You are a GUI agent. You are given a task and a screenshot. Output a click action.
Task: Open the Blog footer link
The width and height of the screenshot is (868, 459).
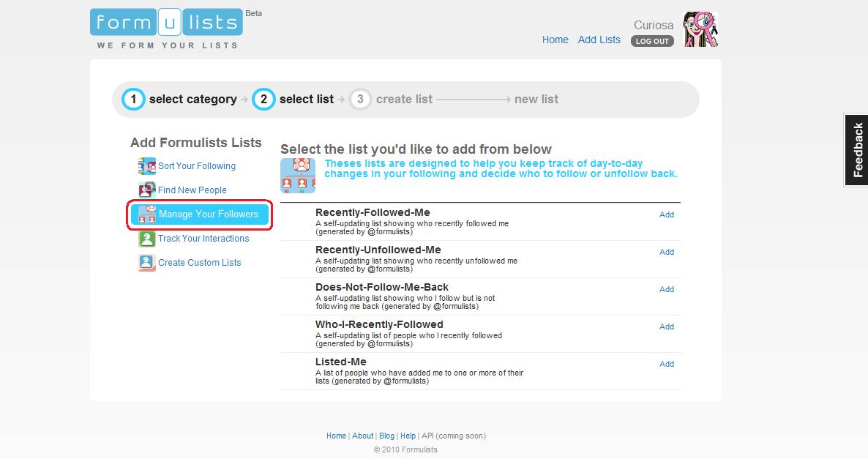click(386, 436)
